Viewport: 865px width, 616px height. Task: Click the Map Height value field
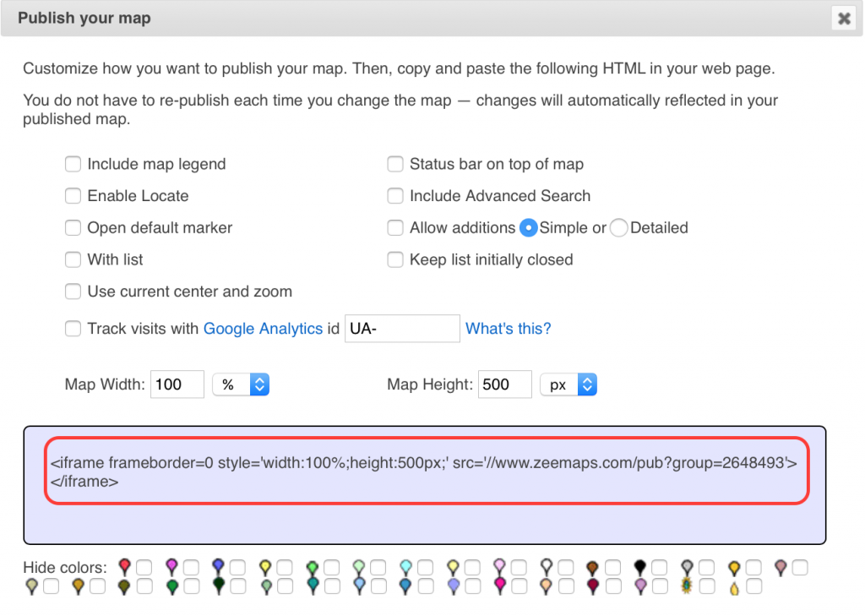[504, 384]
